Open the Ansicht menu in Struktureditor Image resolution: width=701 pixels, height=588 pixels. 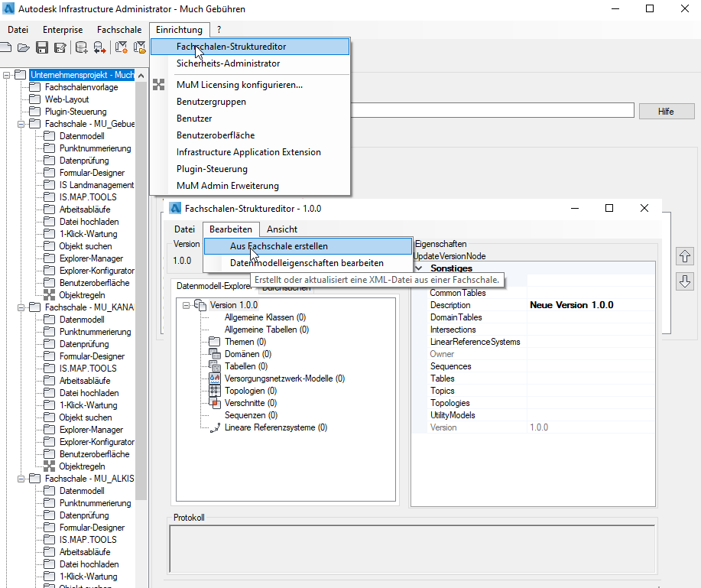point(282,229)
